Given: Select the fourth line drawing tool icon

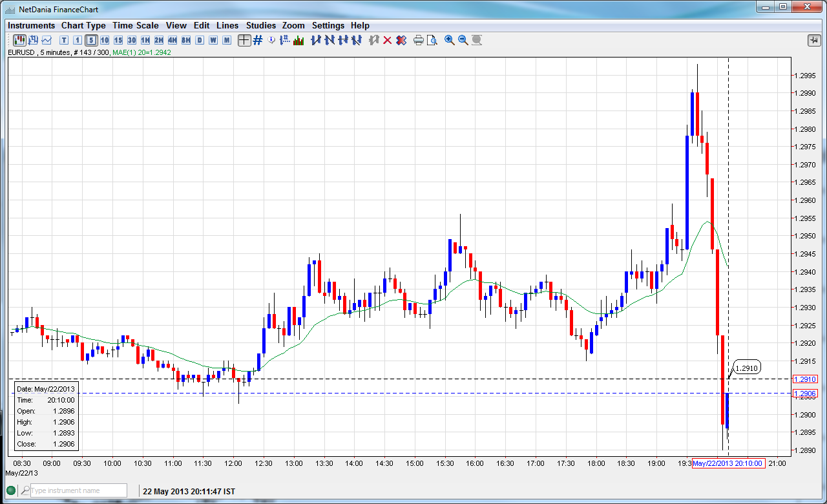Looking at the screenshot, I should point(357,40).
